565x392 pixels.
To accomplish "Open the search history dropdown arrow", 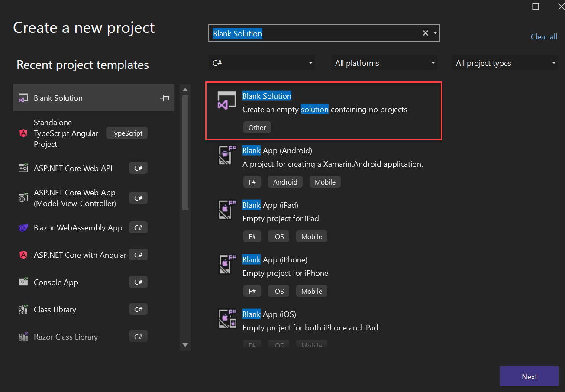I will 435,33.
